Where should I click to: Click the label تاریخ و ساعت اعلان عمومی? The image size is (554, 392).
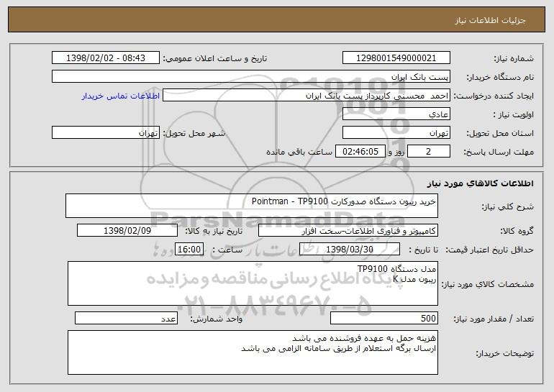[215, 59]
